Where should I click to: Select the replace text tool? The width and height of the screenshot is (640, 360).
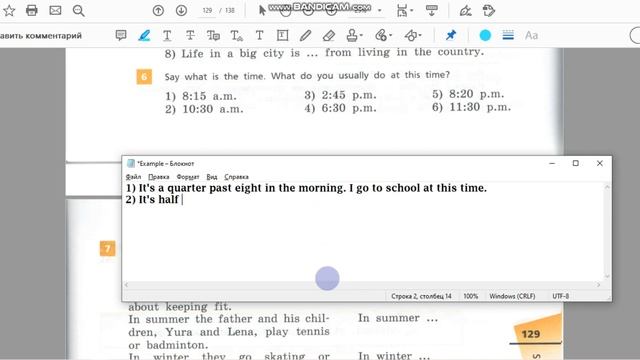tap(213, 36)
